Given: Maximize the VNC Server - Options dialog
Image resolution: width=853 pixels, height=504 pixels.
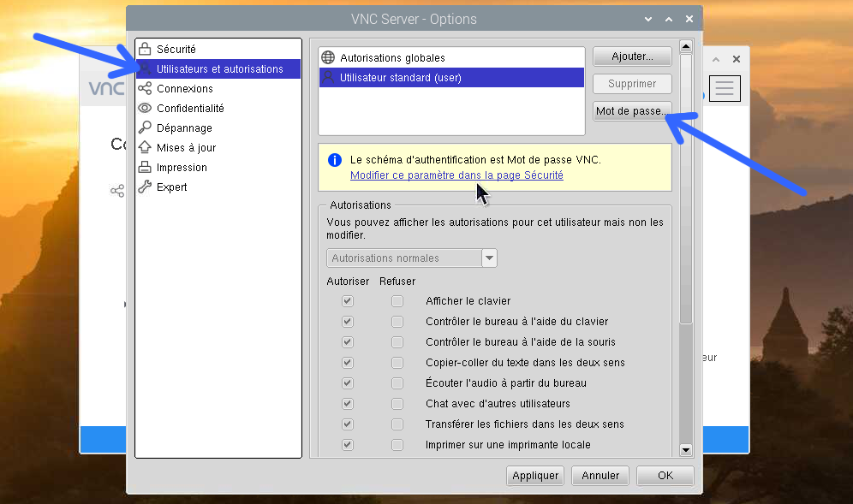Looking at the screenshot, I should click(x=669, y=19).
